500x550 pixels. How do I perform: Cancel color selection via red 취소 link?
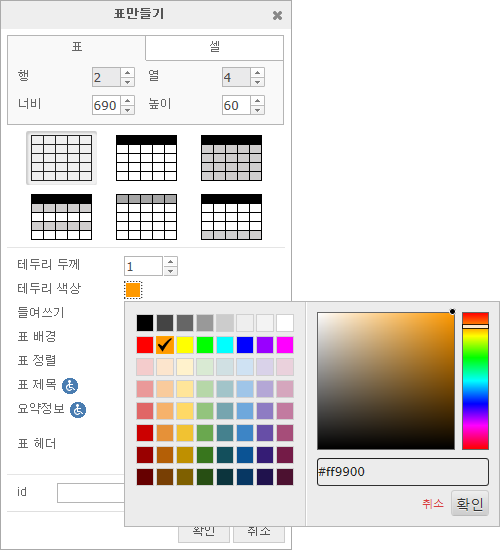[433, 504]
